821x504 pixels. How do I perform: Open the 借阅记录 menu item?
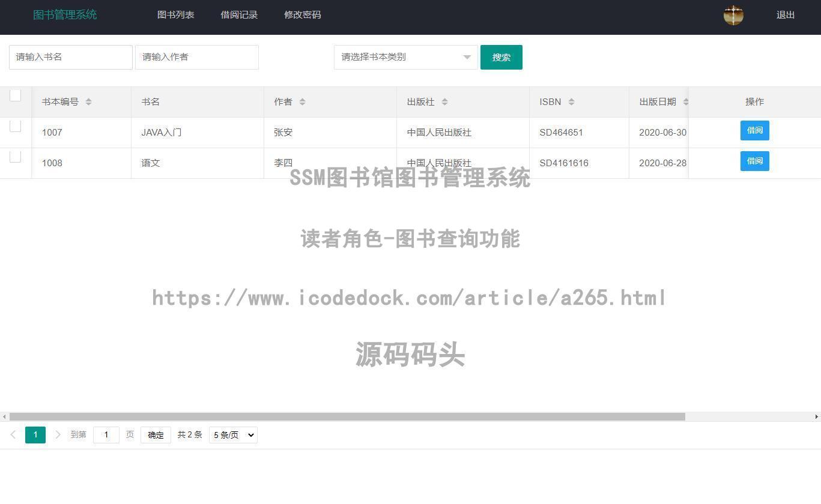pos(238,14)
